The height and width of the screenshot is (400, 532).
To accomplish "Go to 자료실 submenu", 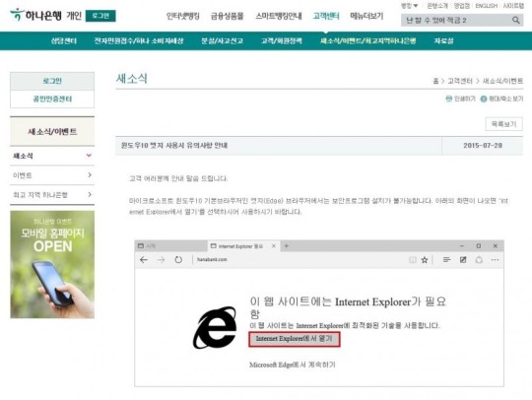I will [x=443, y=41].
